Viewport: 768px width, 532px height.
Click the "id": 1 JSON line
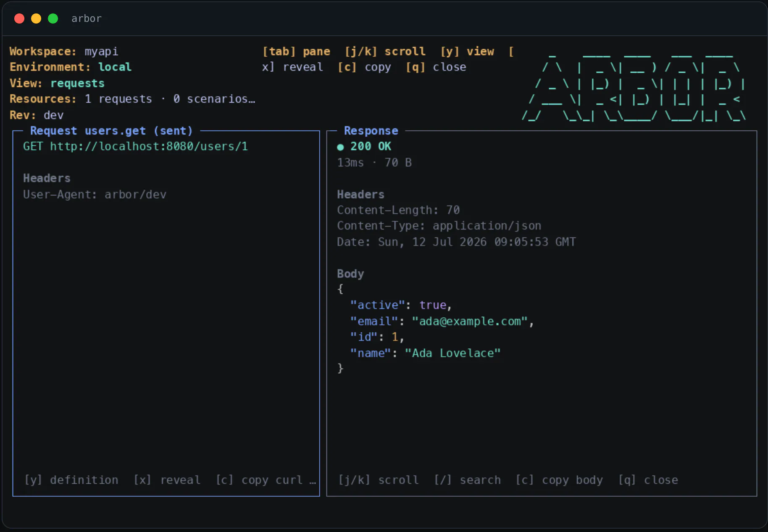377,337
